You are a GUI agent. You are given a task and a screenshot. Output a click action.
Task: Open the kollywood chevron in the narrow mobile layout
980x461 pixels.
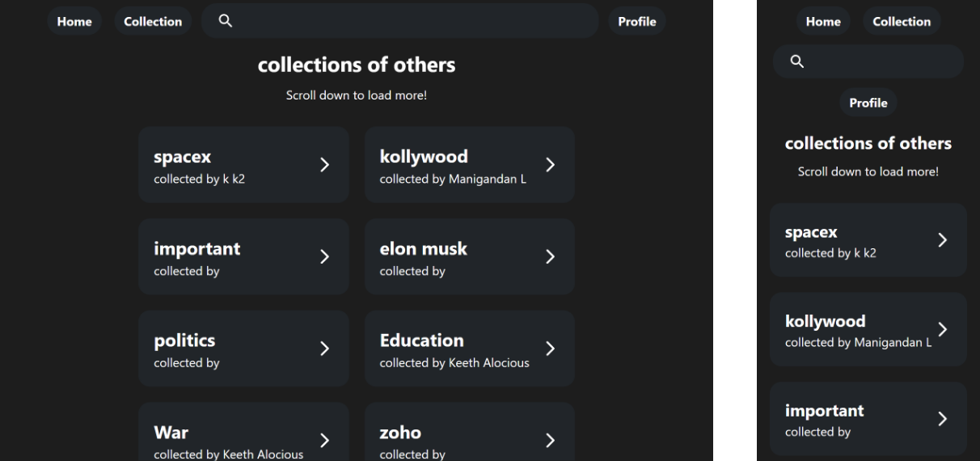942,328
